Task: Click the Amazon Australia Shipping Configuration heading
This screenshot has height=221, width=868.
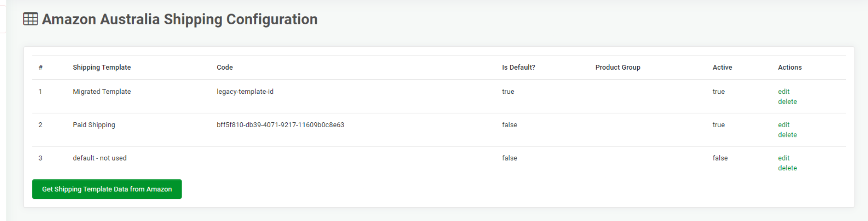Action: pyautogui.click(x=180, y=19)
